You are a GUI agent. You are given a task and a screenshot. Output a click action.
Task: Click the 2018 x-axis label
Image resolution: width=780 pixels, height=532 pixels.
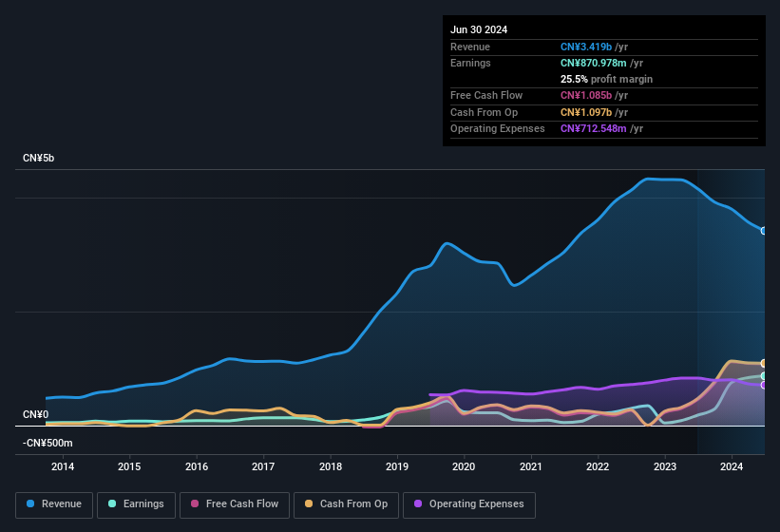point(331,466)
